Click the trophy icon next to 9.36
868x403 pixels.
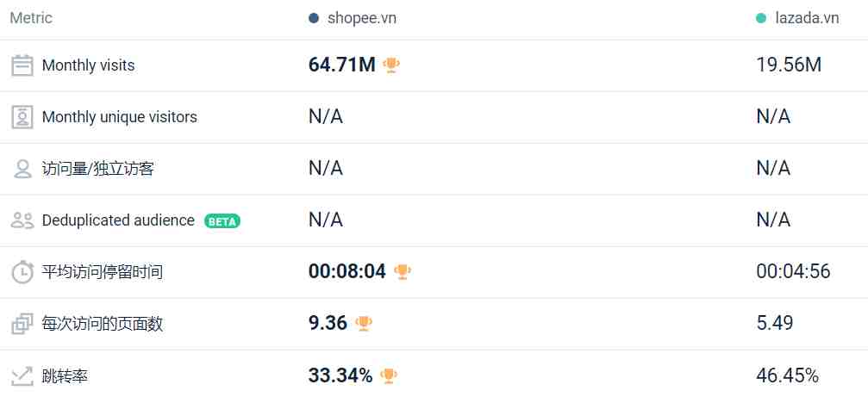pyautogui.click(x=364, y=324)
